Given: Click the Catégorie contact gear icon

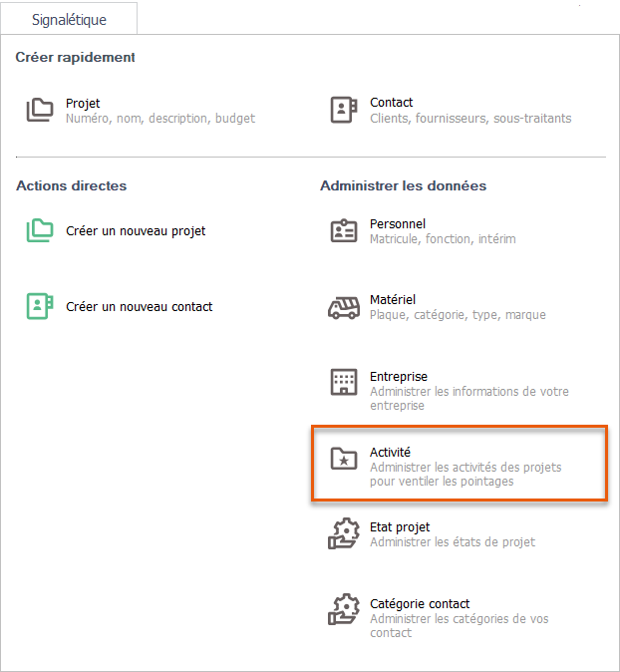Looking at the screenshot, I should pos(344,610).
